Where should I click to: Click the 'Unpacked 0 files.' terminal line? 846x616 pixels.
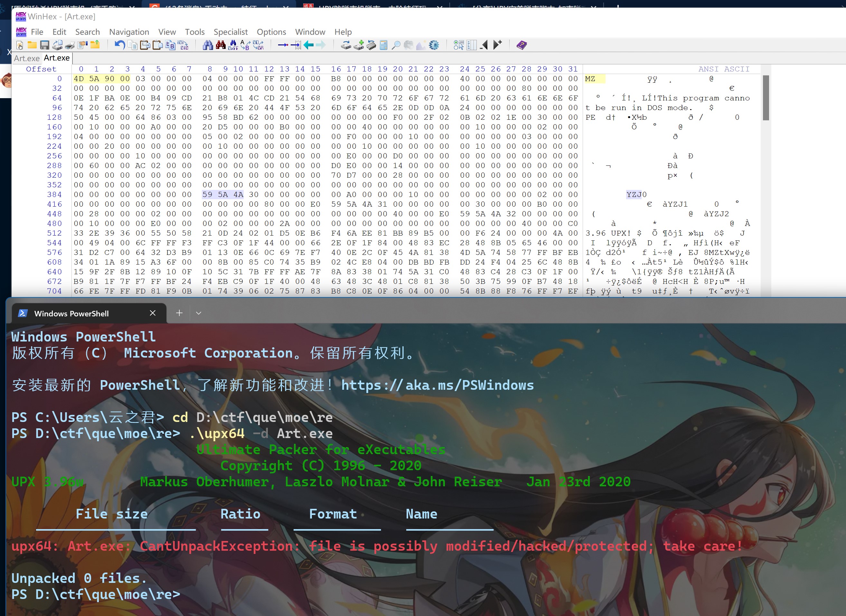(79, 578)
